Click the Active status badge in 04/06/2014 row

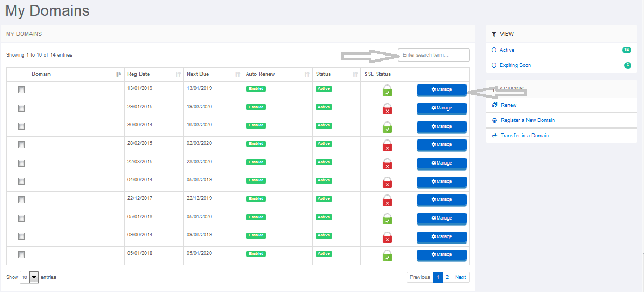[x=324, y=180]
